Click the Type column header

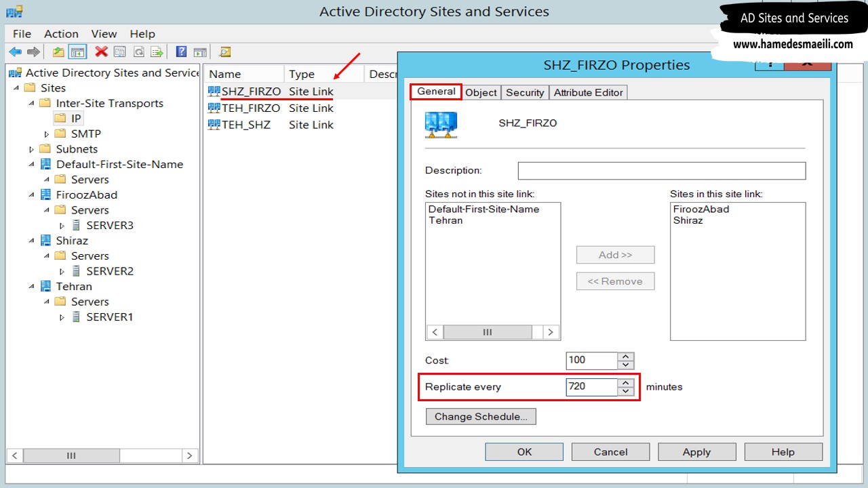coord(324,74)
